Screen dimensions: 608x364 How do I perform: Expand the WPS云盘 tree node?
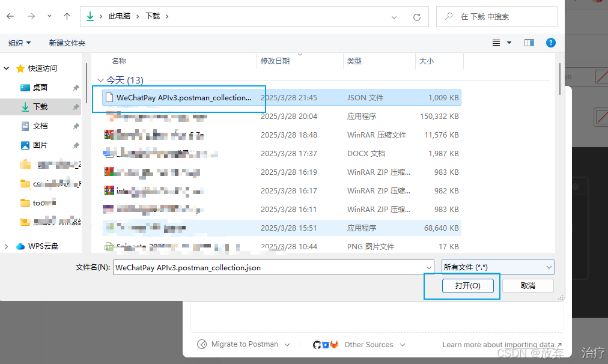pos(6,246)
